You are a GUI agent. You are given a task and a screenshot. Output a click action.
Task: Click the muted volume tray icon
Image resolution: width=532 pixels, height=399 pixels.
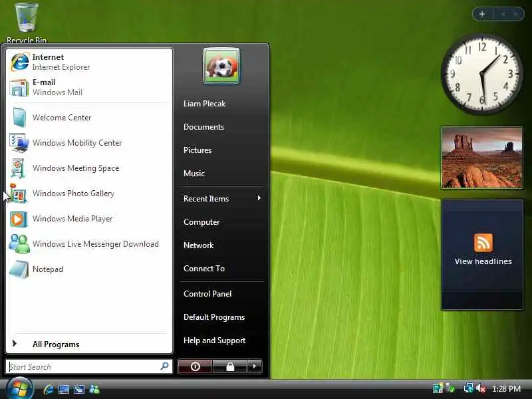pos(481,388)
